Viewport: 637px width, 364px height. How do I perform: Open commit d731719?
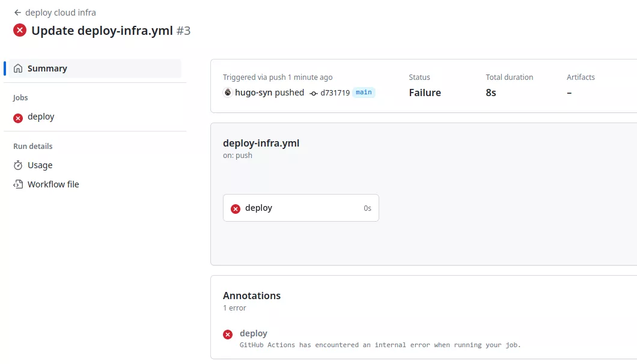point(335,93)
